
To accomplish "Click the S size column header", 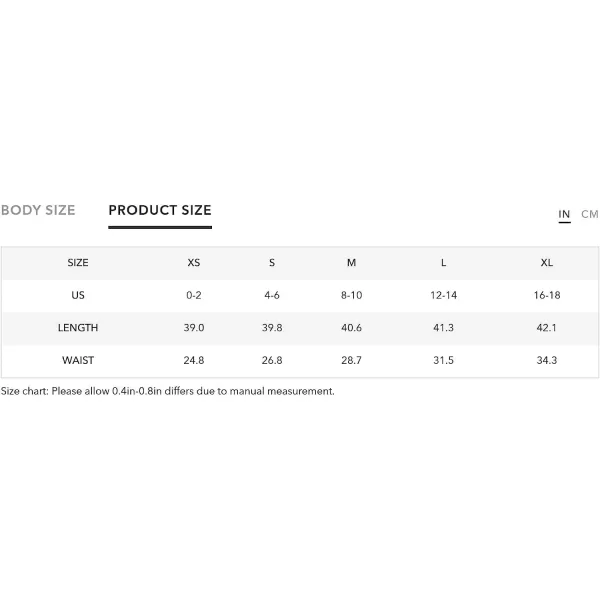I will [x=272, y=262].
